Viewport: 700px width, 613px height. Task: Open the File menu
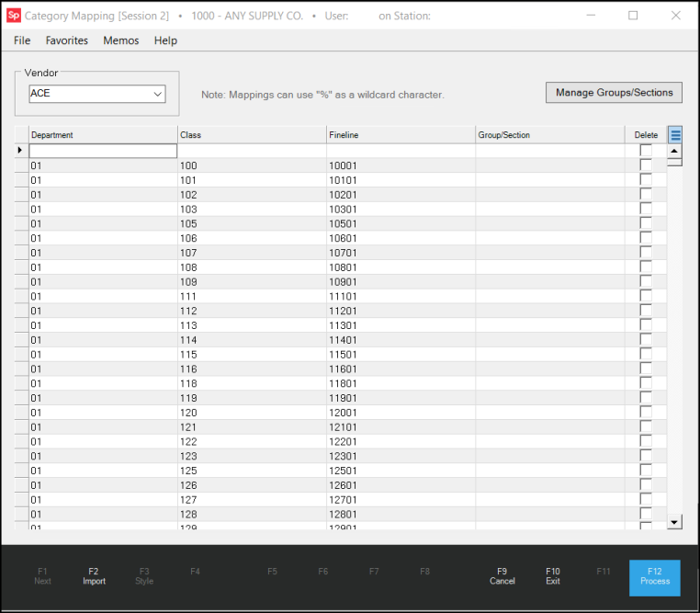coord(22,40)
